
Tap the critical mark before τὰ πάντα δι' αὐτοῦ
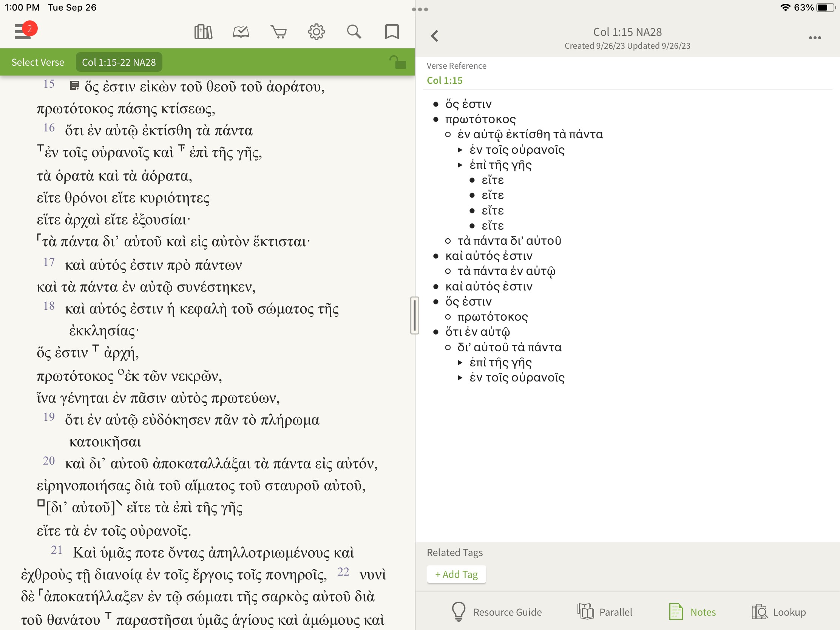pos(39,238)
